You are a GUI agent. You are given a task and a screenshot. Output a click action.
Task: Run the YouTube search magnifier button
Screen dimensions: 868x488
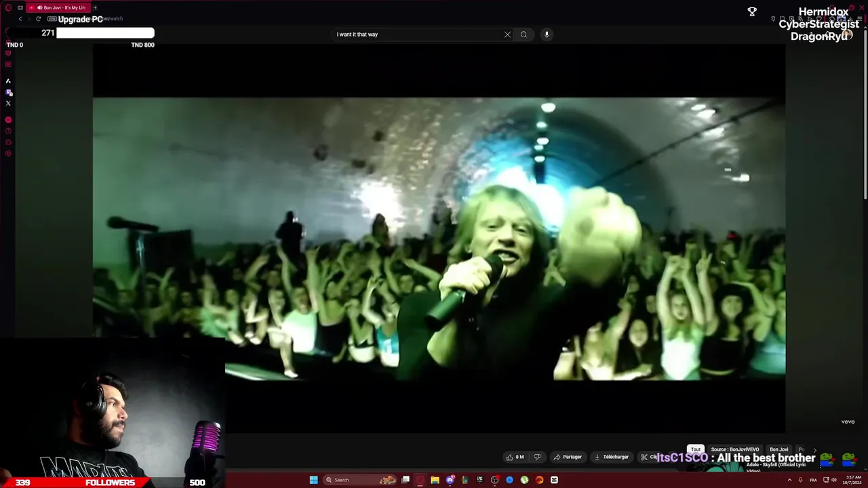point(524,35)
